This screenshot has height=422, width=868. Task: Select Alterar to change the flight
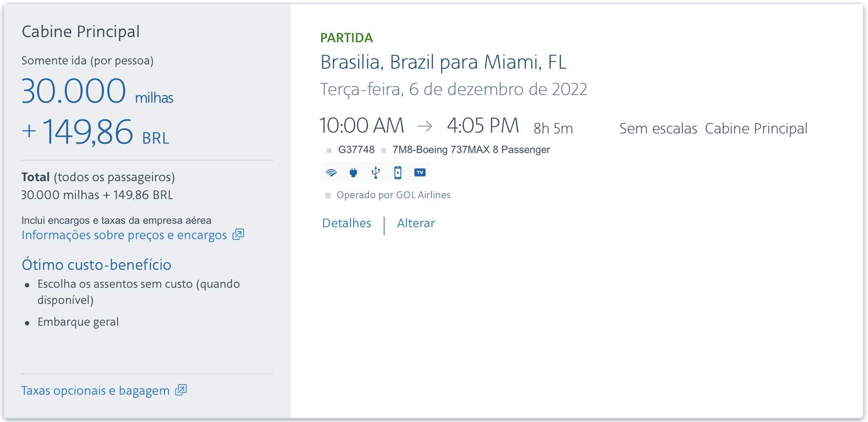pyautogui.click(x=416, y=223)
